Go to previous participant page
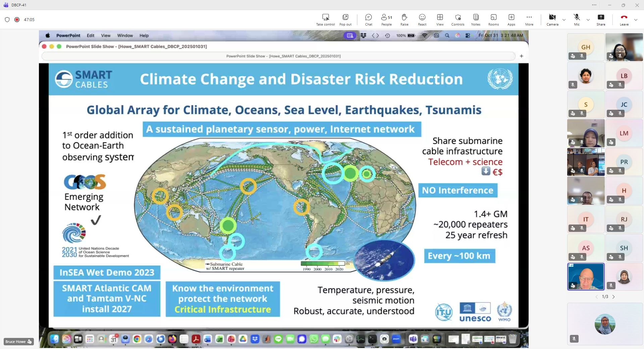This screenshot has height=349, width=644. click(596, 297)
